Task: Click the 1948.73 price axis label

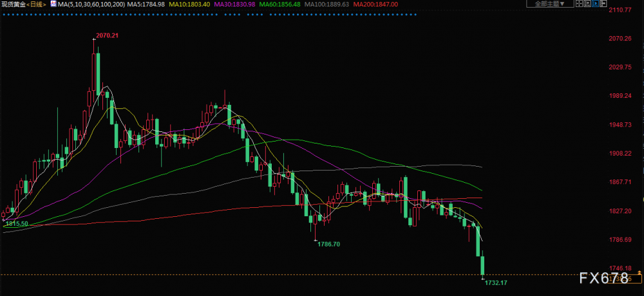Action: (621, 124)
